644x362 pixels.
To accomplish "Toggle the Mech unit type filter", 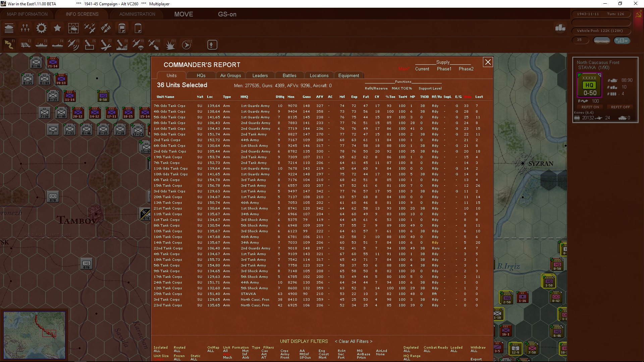I will click(x=227, y=358).
